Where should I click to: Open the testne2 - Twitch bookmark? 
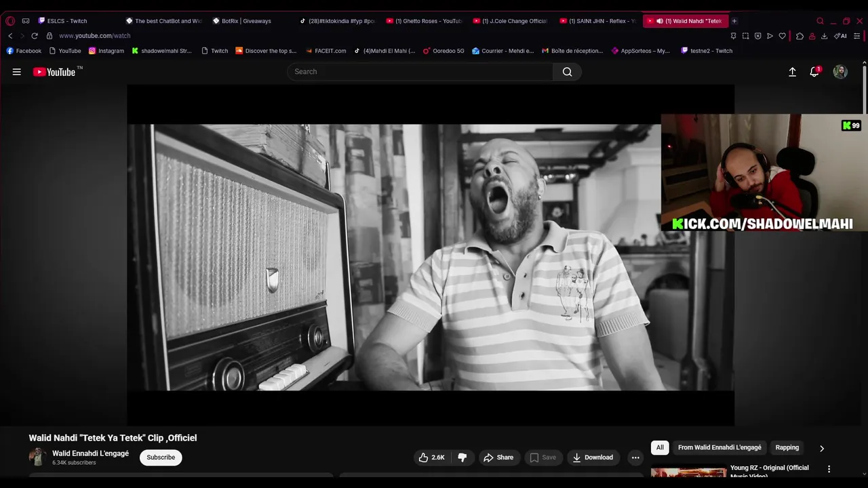click(707, 51)
